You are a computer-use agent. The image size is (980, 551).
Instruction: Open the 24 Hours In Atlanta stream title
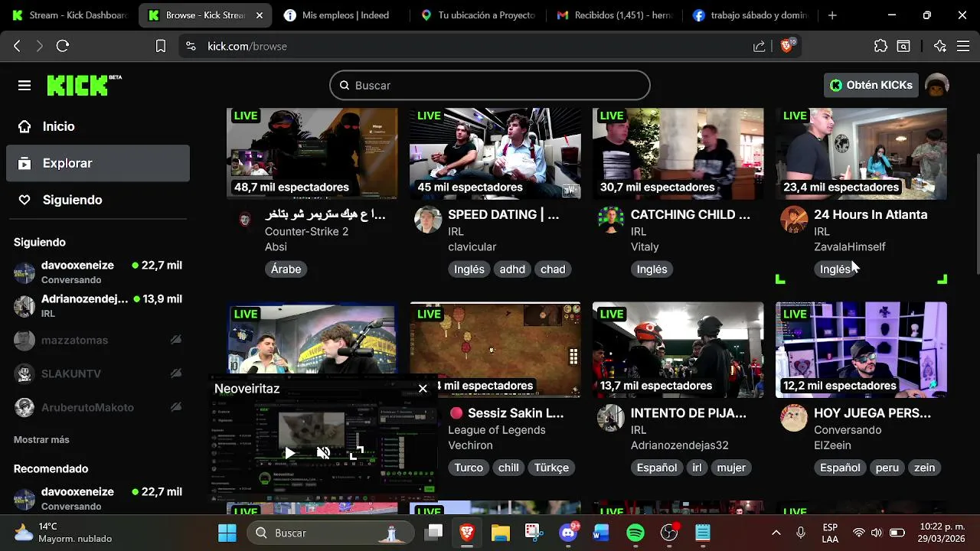tap(871, 215)
